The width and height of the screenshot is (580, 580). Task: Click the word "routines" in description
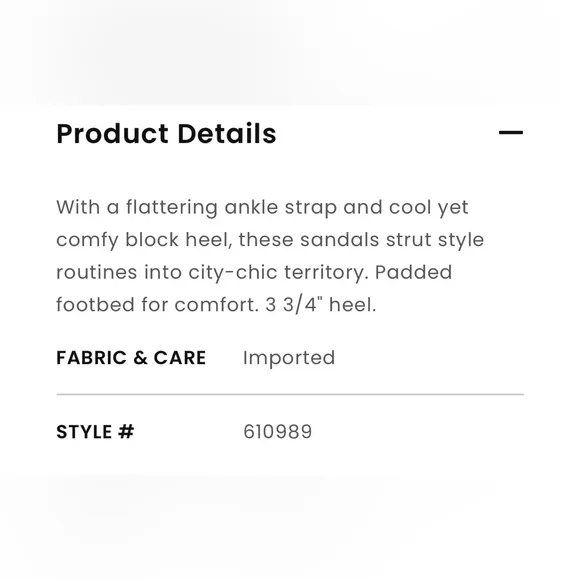pos(97,273)
